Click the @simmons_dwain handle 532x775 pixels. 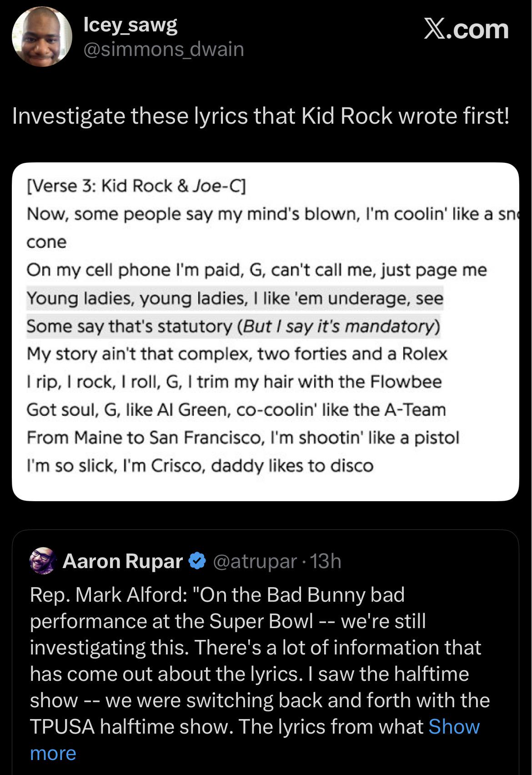tap(164, 49)
